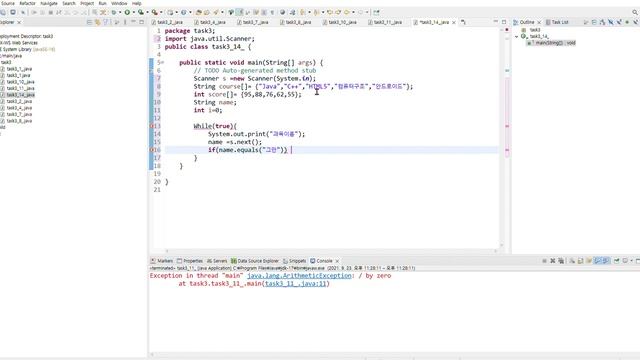This screenshot has height=360, width=640.
Task: Open the Servers tab
Action: pos(217,260)
